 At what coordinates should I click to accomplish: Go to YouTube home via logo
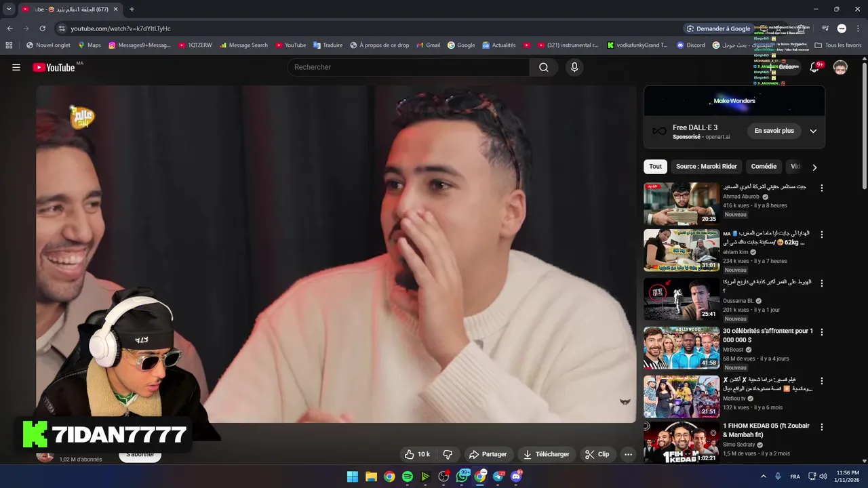click(x=54, y=67)
